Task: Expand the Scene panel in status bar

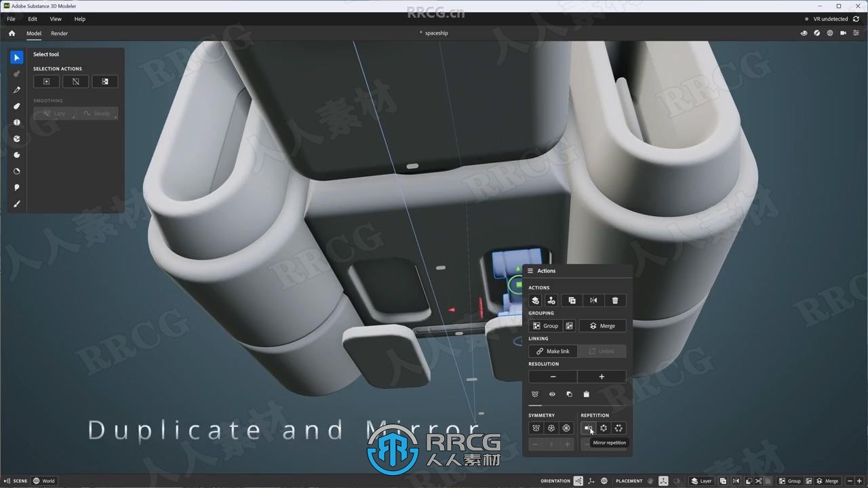Action: click(x=16, y=481)
